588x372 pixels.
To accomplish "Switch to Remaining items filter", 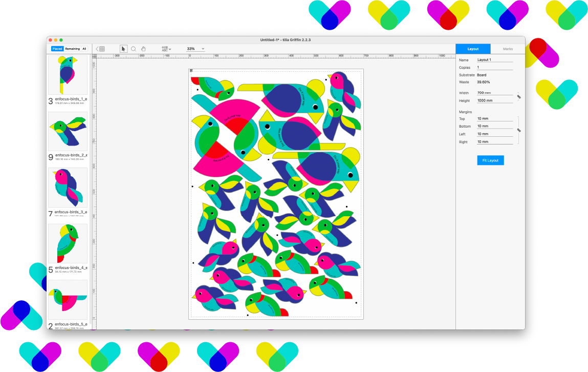I will pyautogui.click(x=72, y=49).
